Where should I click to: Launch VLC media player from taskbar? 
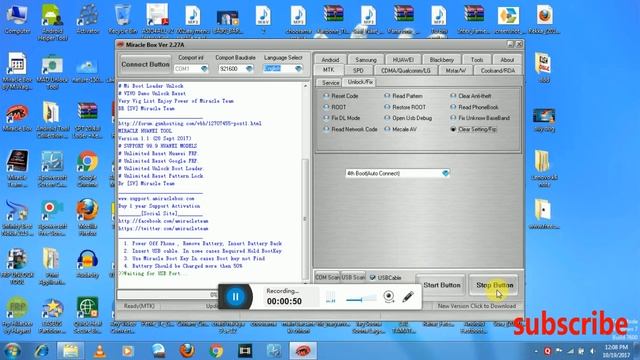coord(99,351)
